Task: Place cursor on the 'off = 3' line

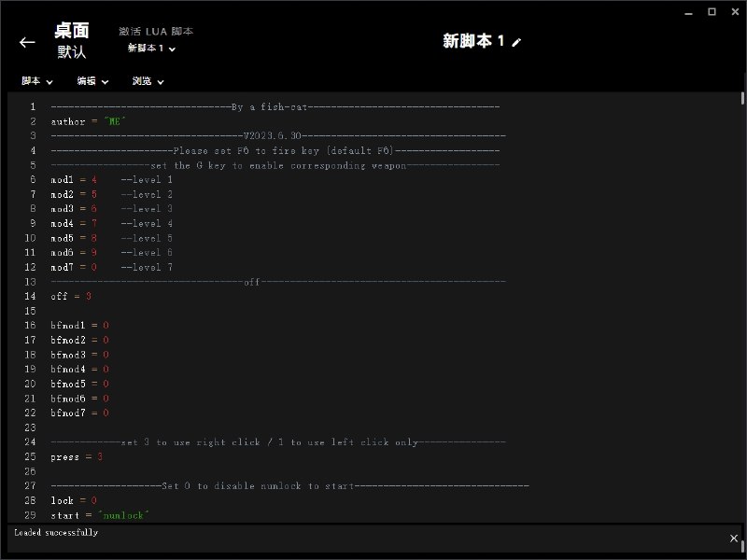Action: click(72, 296)
